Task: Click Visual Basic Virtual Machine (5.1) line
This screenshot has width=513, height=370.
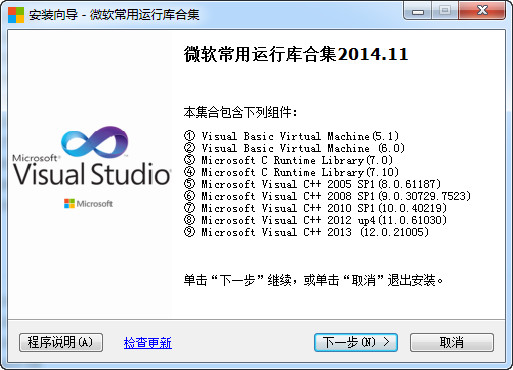Action: coord(291,136)
